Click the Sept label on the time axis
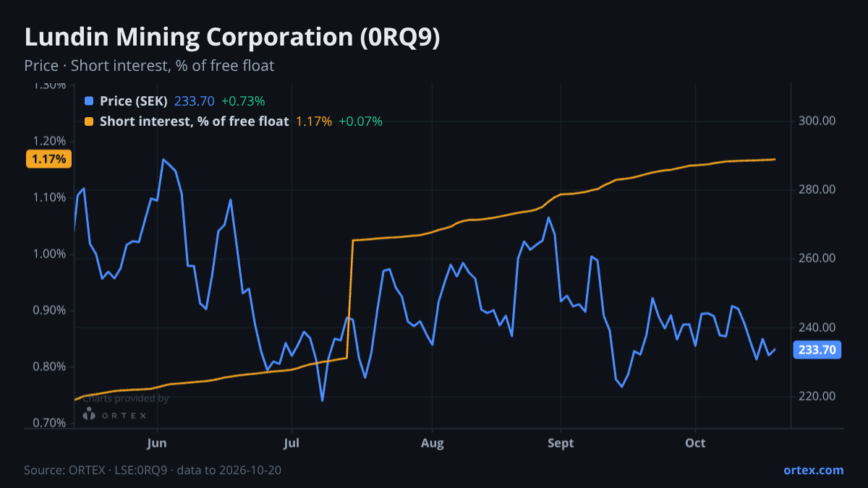Screen dimensions: 868x488 point(561,442)
